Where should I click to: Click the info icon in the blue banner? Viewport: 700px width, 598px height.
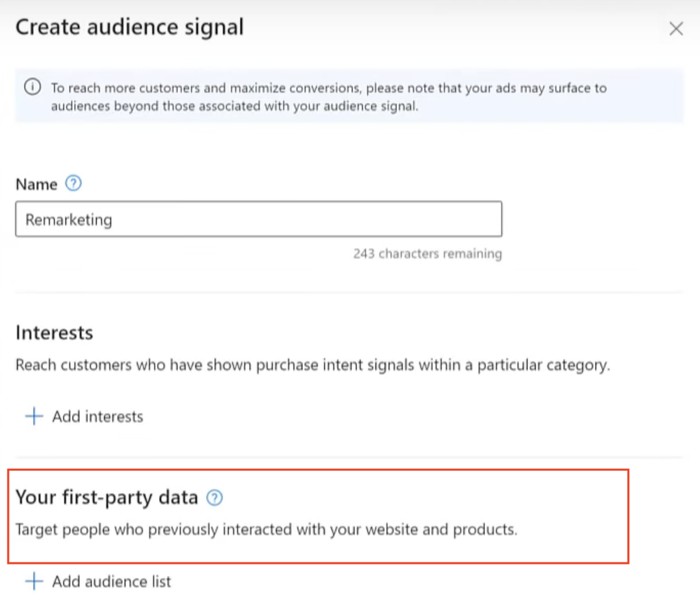click(x=33, y=87)
